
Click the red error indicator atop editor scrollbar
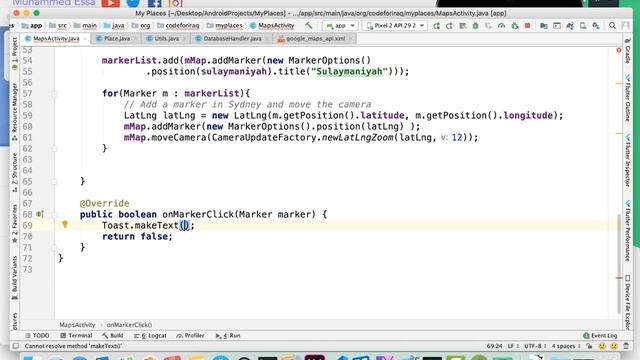[619, 50]
